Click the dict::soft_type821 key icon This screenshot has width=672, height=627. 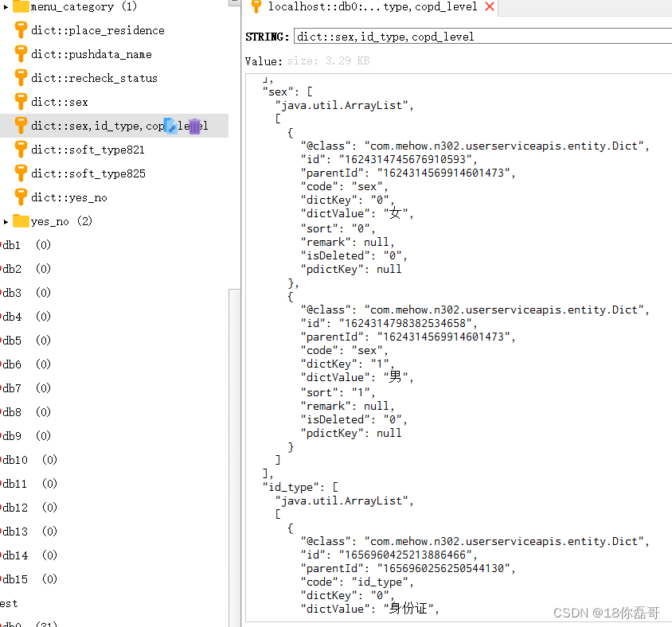[x=21, y=150]
